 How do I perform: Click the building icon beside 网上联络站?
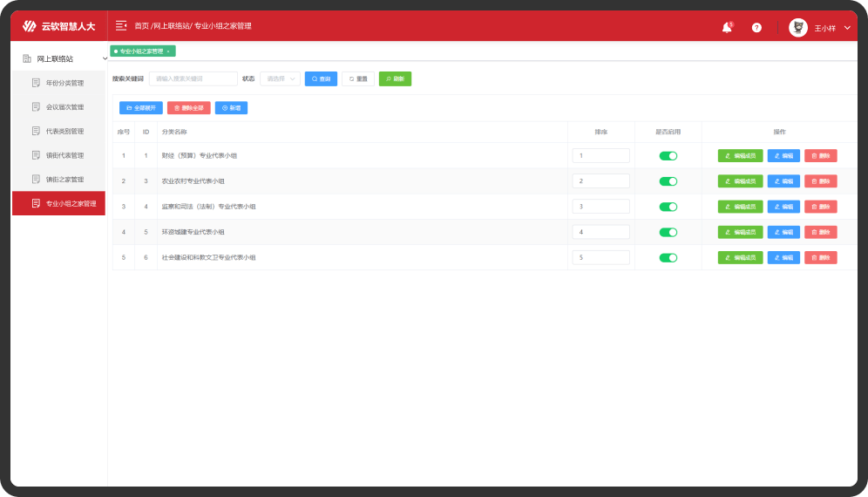[x=26, y=58]
